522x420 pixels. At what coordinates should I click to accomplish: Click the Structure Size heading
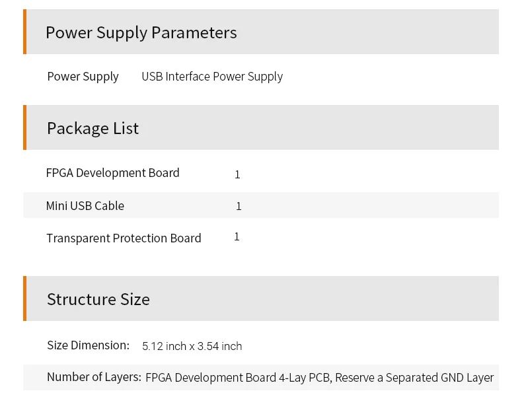pyautogui.click(x=98, y=299)
